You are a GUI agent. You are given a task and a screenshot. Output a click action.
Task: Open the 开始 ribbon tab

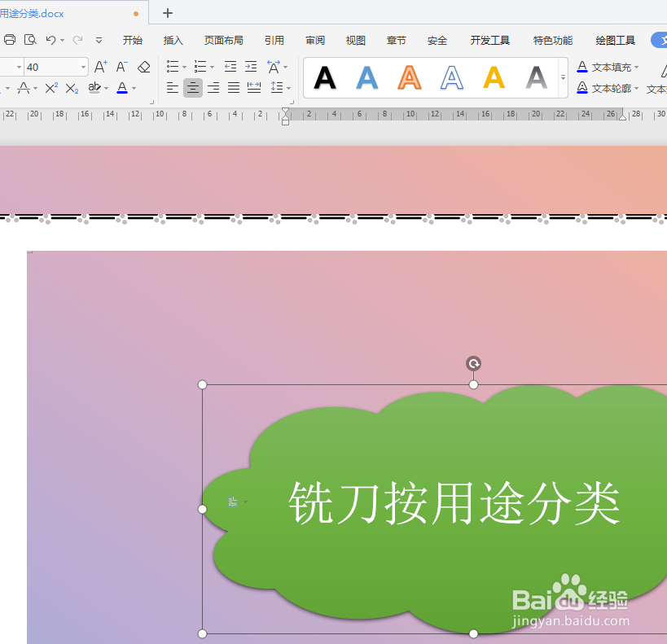132,41
